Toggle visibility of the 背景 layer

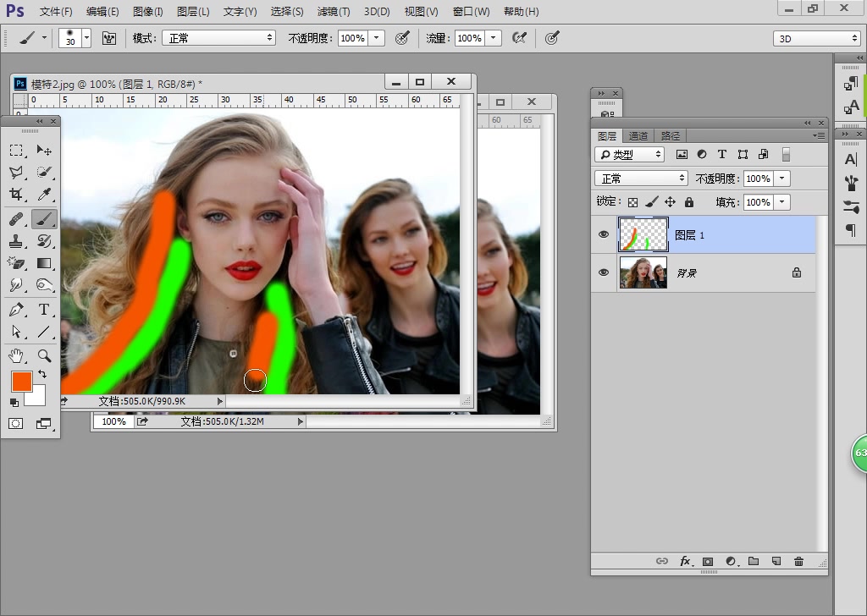click(604, 272)
